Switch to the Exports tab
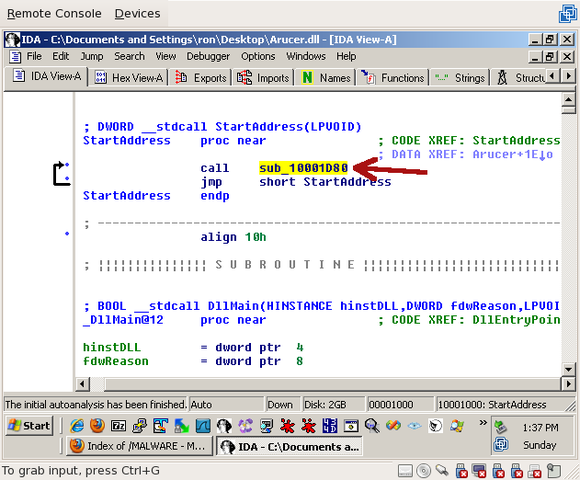The width and height of the screenshot is (580, 480). [x=200, y=78]
